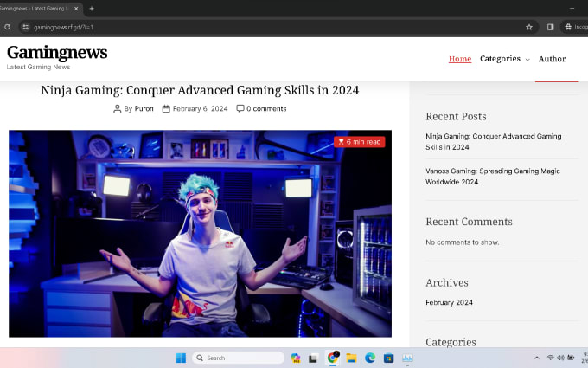Open the Wi-Fi network tray icon
The height and width of the screenshot is (368, 588).
click(x=550, y=358)
